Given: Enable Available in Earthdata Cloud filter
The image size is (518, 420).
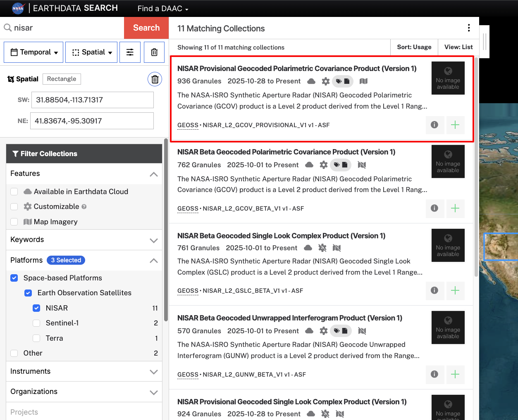Looking at the screenshot, I should coord(14,192).
